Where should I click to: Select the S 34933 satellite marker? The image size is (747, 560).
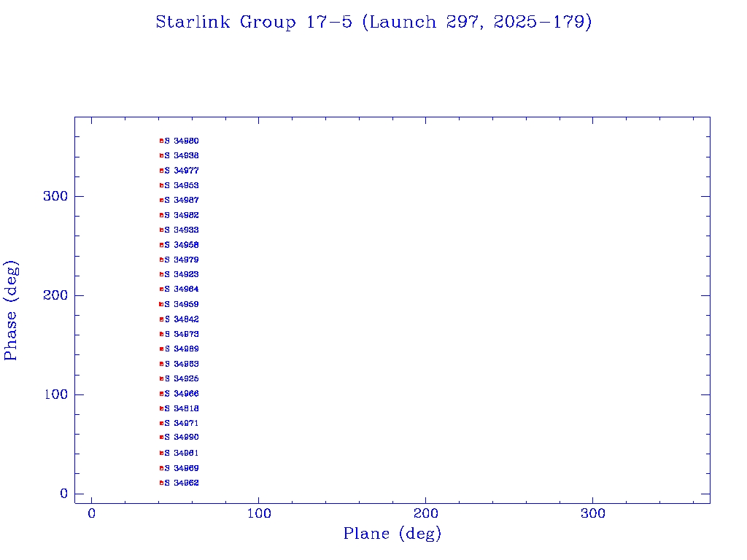tap(161, 230)
